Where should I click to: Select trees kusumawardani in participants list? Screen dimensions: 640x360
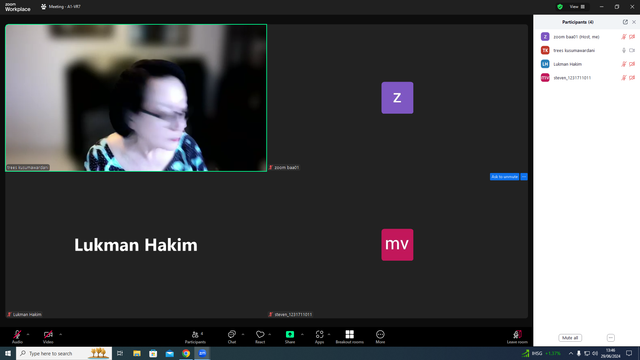coord(587,50)
